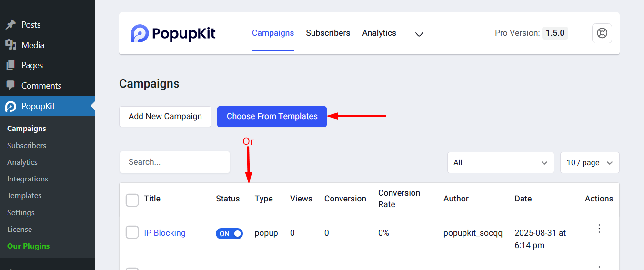Click the Date column header
Screen dimensions: 644x270
[x=523, y=199]
